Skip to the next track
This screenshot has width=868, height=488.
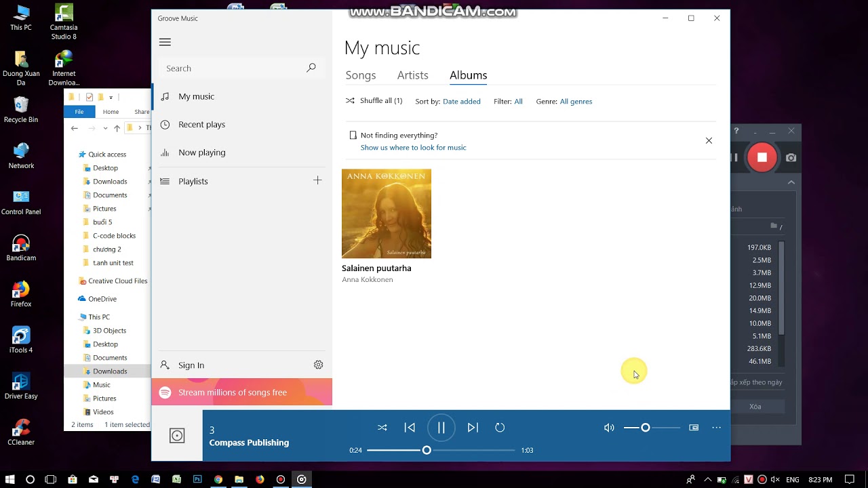pyautogui.click(x=473, y=428)
